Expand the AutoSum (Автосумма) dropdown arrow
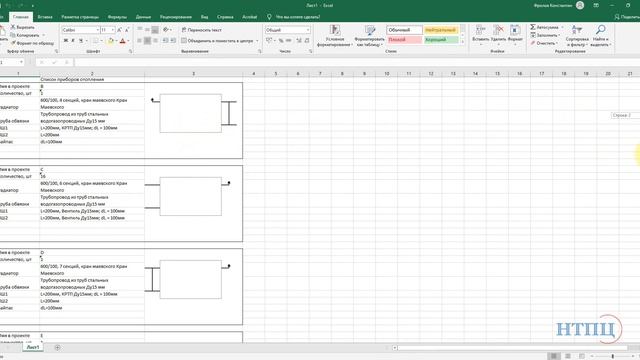Viewport: 640px width, 360px height. (x=562, y=27)
